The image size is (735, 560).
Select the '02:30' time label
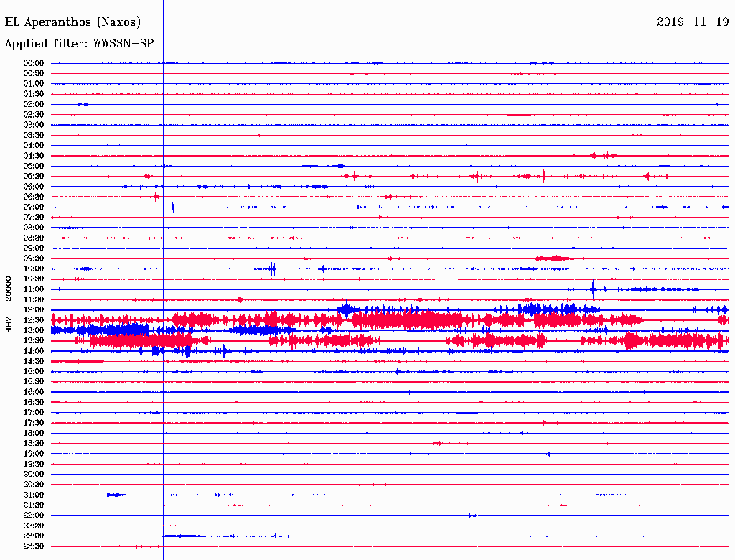(x=34, y=115)
